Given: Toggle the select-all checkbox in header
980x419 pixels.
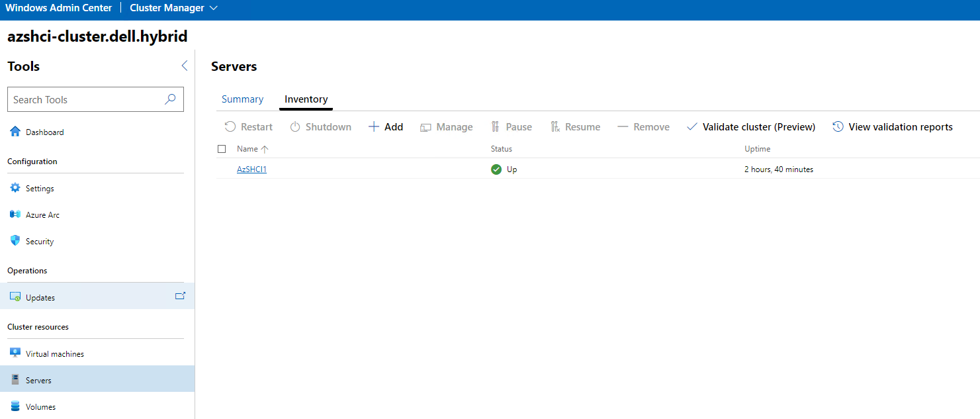Looking at the screenshot, I should click(222, 149).
